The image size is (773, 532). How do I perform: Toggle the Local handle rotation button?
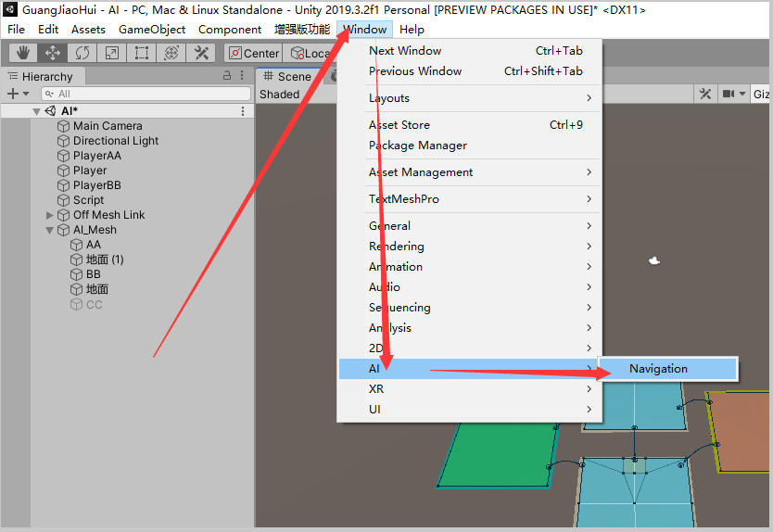pyautogui.click(x=310, y=53)
